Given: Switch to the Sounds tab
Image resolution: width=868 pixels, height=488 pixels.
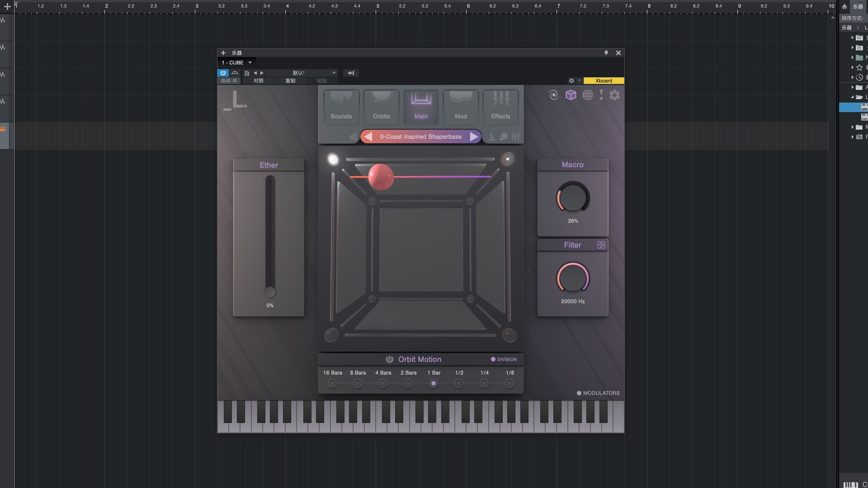Looking at the screenshot, I should [x=341, y=107].
